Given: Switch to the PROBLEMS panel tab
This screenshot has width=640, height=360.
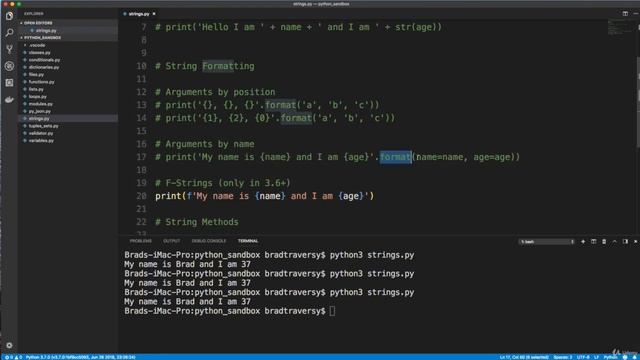Looking at the screenshot, I should 140,241.
